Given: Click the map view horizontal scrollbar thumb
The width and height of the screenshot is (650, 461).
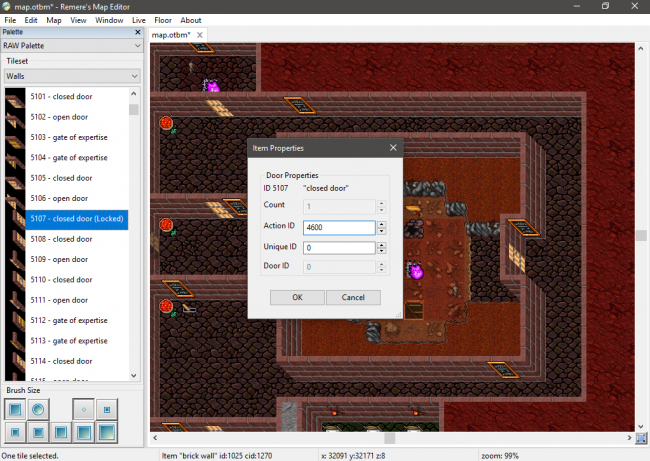Looking at the screenshot, I should (389, 438).
